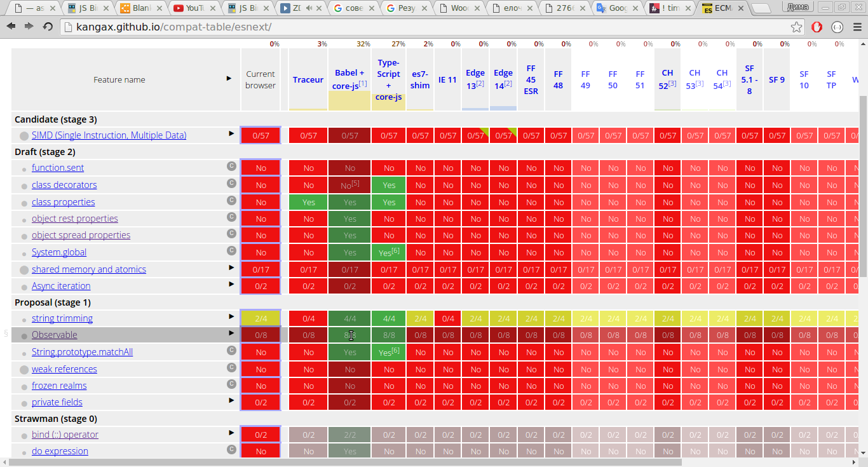The height and width of the screenshot is (467, 868).
Task: Click the red extension icon in the toolbar
Action: [817, 27]
